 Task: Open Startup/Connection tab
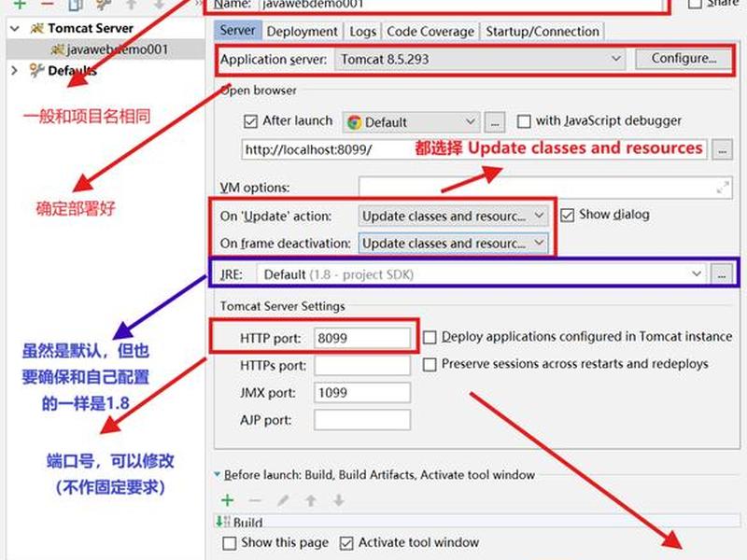(543, 32)
